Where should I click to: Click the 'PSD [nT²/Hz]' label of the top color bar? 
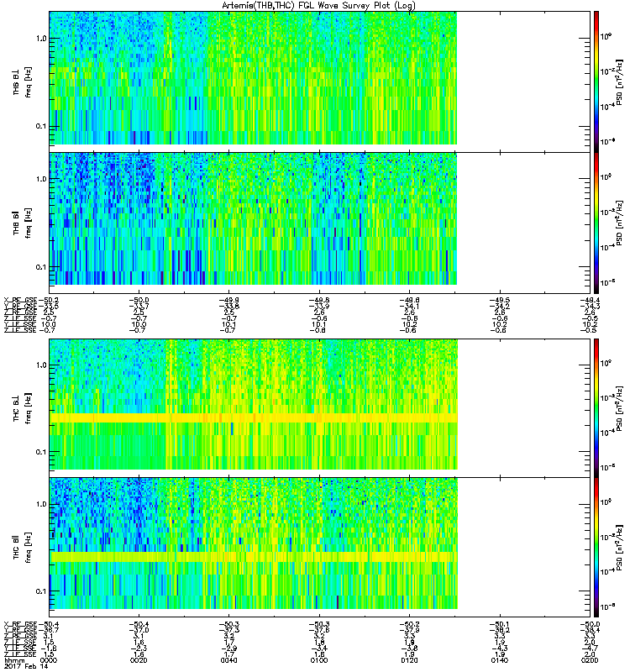click(x=620, y=81)
